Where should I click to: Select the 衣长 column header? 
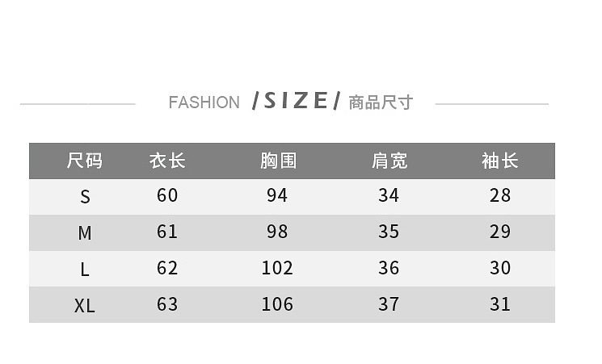(x=167, y=161)
